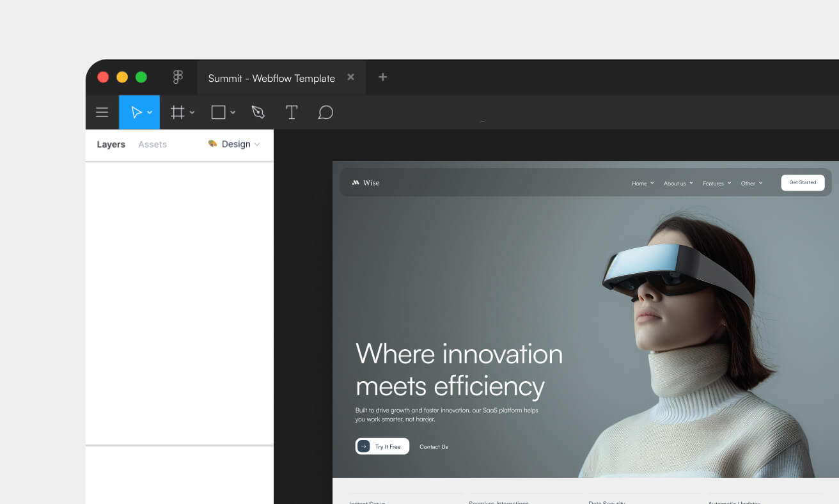Select the Text tool
839x504 pixels.
click(292, 112)
